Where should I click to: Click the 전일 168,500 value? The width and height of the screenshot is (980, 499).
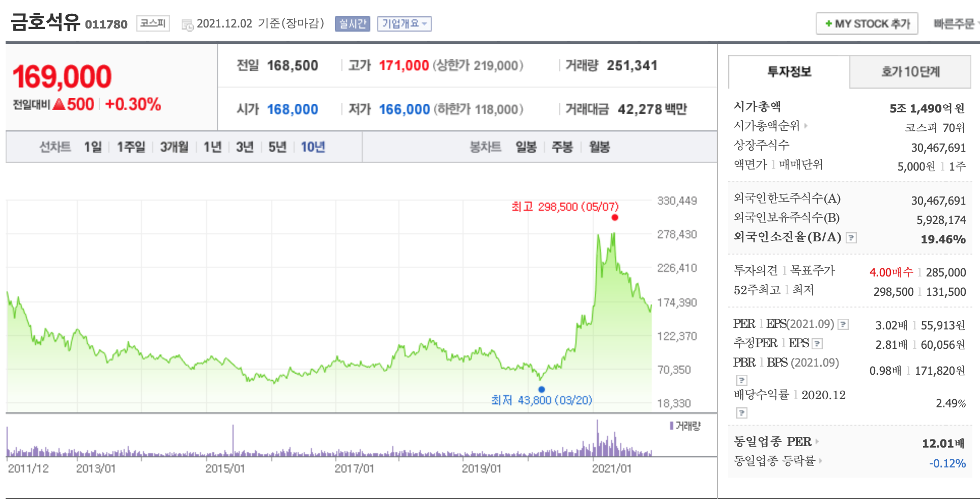coord(293,66)
